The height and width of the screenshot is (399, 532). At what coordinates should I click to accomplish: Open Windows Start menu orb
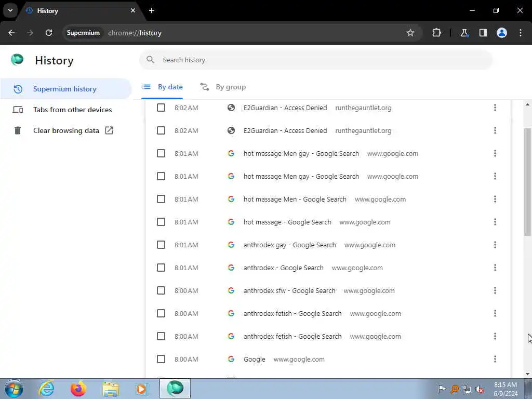[14, 389]
